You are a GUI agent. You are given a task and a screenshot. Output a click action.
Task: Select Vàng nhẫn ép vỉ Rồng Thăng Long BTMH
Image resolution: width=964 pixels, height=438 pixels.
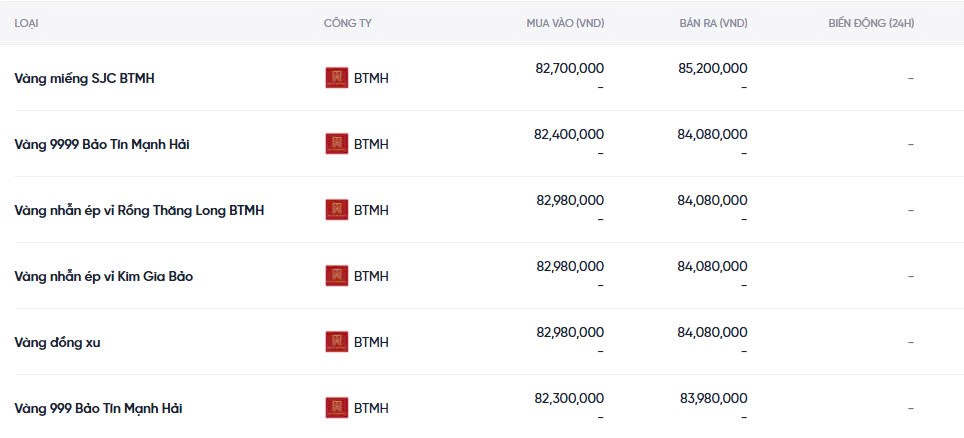(x=139, y=210)
